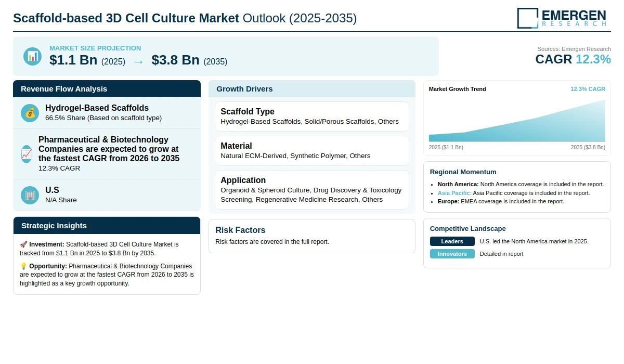Click the Asia Pacific regional link
The image size is (624, 364).
(x=454, y=193)
